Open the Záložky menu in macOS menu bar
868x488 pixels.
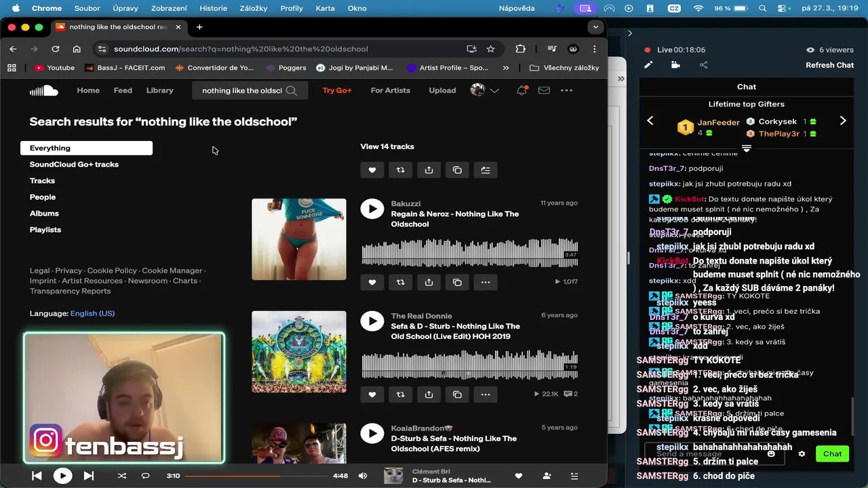tap(254, 8)
